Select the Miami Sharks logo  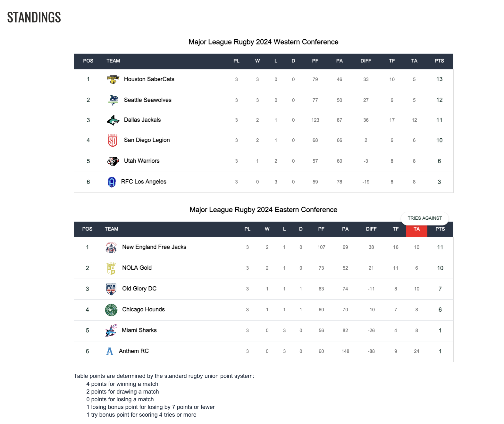(x=111, y=331)
